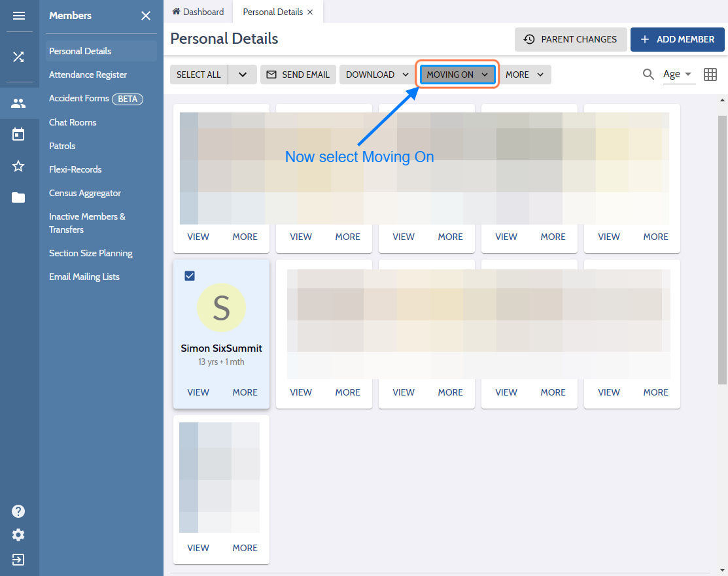Open Accident Forms BETA
The width and height of the screenshot is (728, 576).
[x=96, y=99]
